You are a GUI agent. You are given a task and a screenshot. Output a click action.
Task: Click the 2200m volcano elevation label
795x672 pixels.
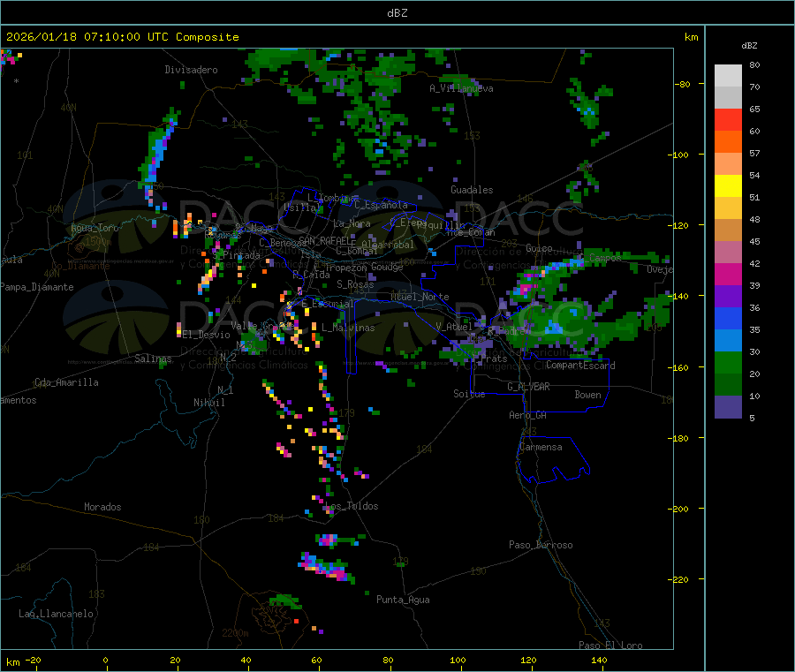[235, 633]
